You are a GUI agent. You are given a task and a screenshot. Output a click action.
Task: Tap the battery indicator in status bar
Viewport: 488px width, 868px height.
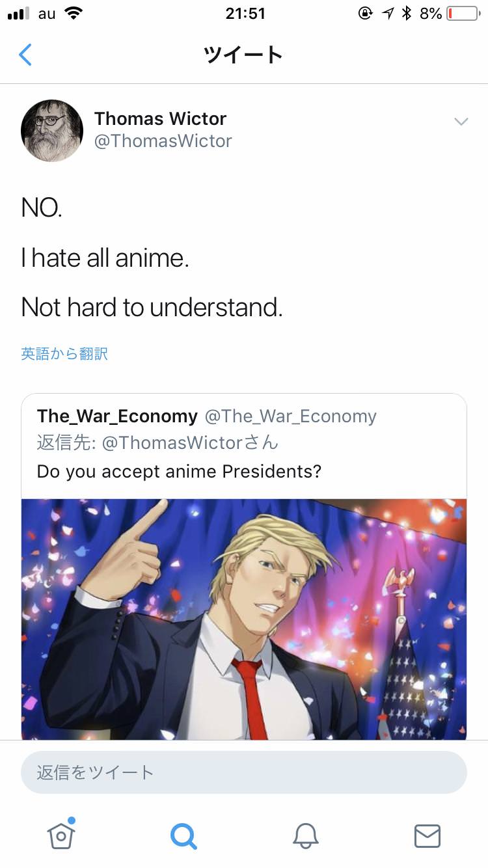pyautogui.click(x=463, y=13)
